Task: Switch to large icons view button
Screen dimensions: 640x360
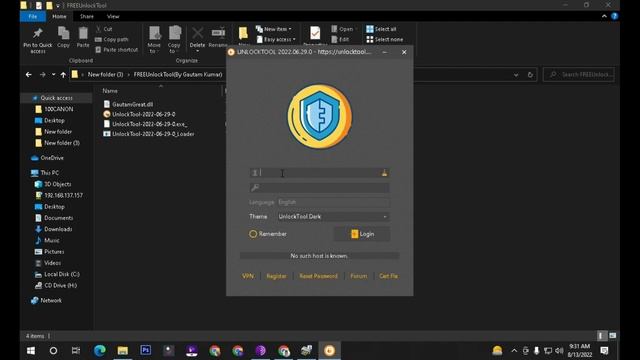Action: (612, 336)
